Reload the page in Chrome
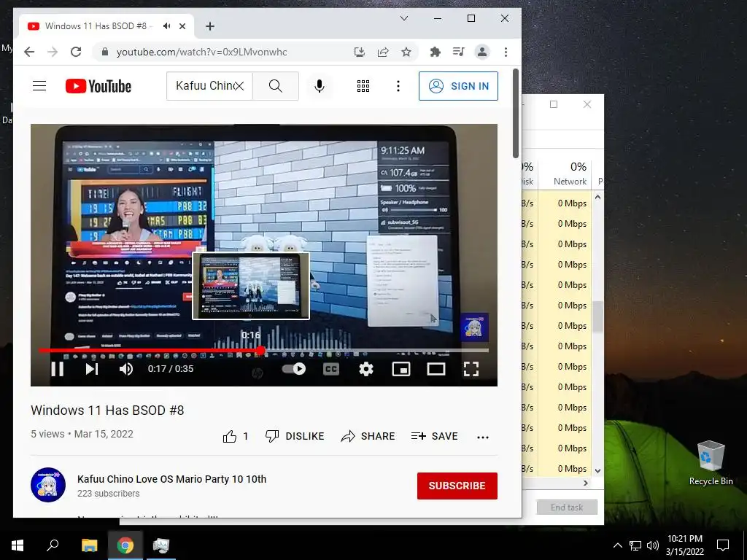 76,52
